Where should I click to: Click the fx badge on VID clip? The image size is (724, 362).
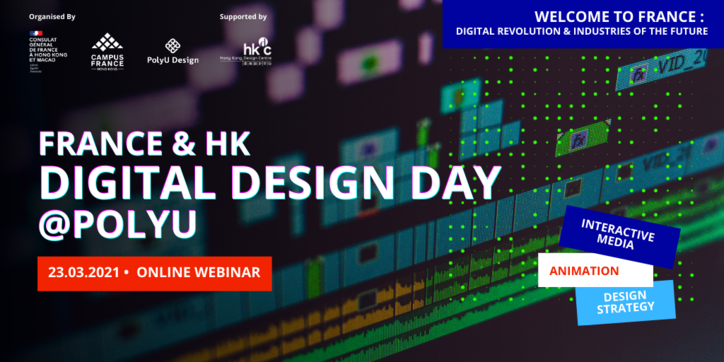[640, 74]
